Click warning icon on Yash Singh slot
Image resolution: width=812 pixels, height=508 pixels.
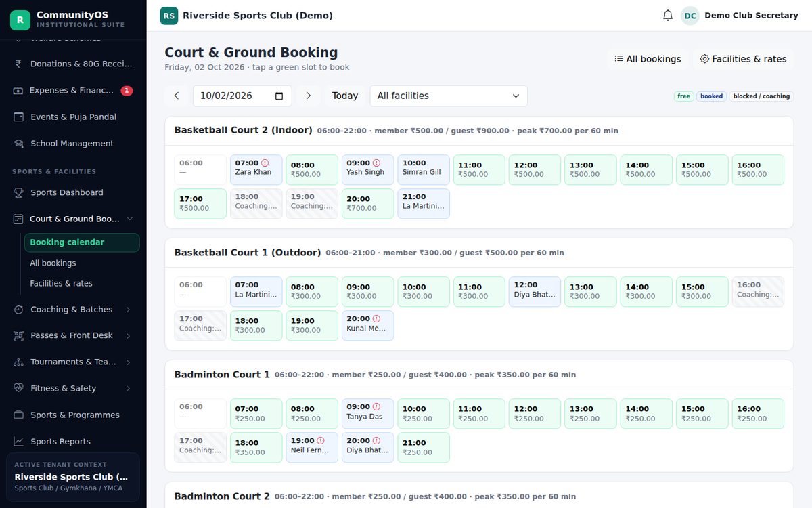[376, 163]
